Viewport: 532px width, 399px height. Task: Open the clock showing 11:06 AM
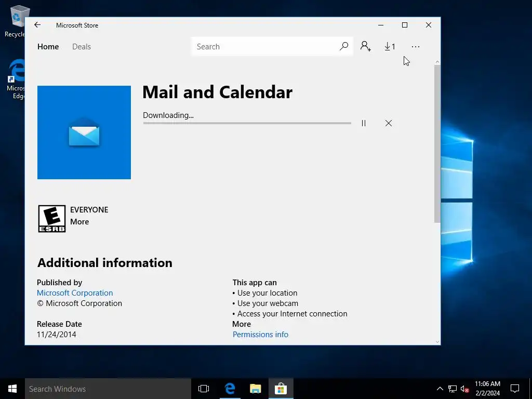click(x=487, y=389)
